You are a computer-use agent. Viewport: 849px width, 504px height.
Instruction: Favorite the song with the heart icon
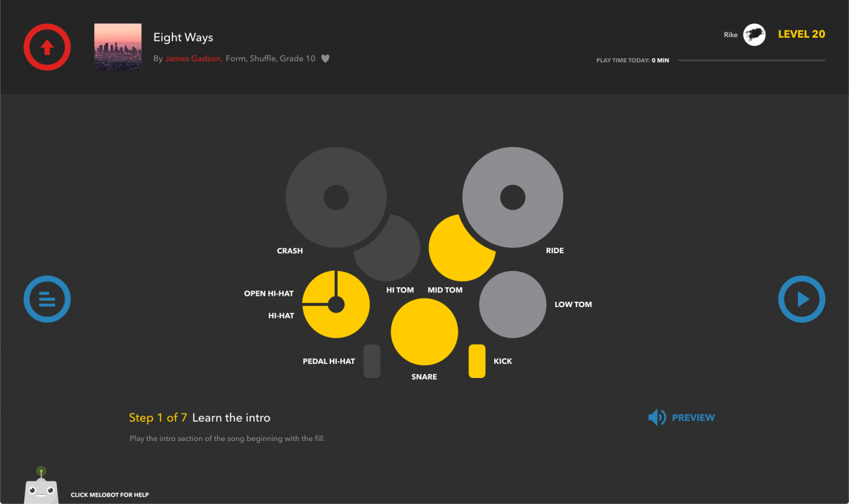[325, 58]
